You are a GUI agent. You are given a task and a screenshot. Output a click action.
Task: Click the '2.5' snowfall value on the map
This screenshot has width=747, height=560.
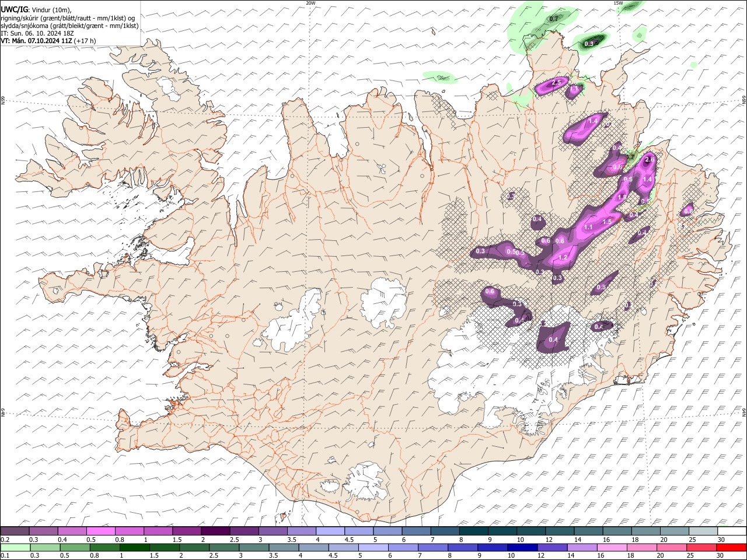pos(556,83)
